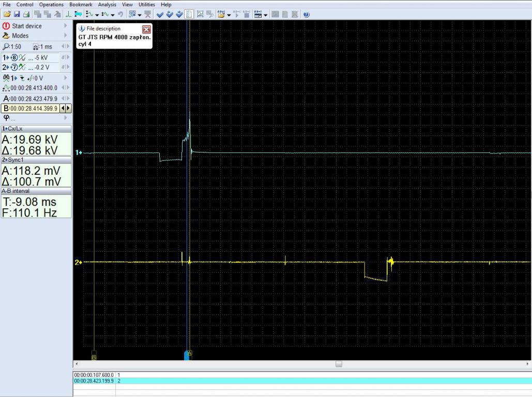Image resolution: width=532 pixels, height=397 pixels.
Task: Adjust channel 2 range stepper arrows
Action: click(x=66, y=67)
